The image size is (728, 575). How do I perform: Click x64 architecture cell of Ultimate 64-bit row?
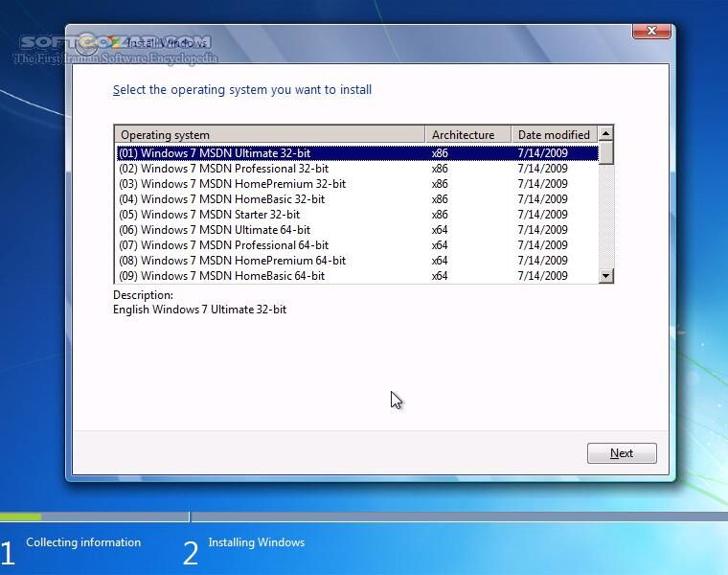(440, 230)
